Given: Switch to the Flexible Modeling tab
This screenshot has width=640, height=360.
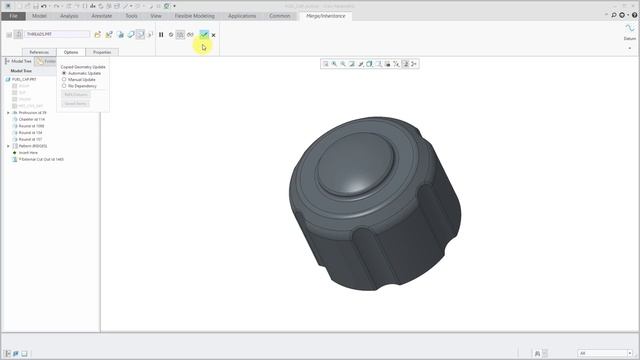Looking at the screenshot, I should point(195,16).
